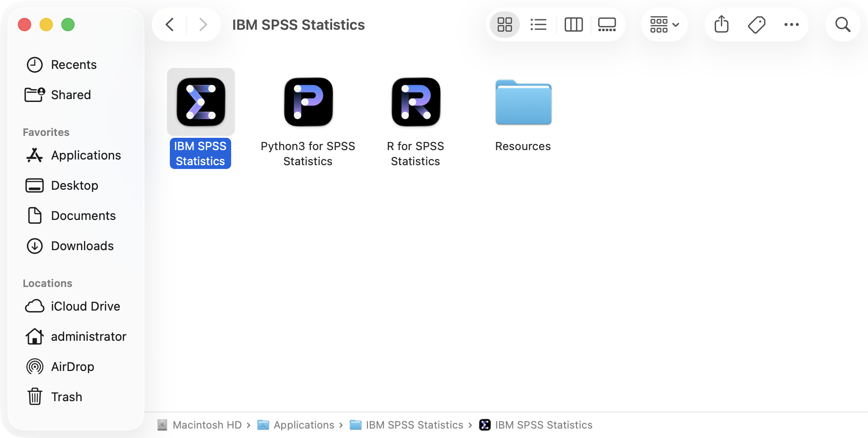Click the Downloads arrow icon
868x438 pixels.
(34, 246)
